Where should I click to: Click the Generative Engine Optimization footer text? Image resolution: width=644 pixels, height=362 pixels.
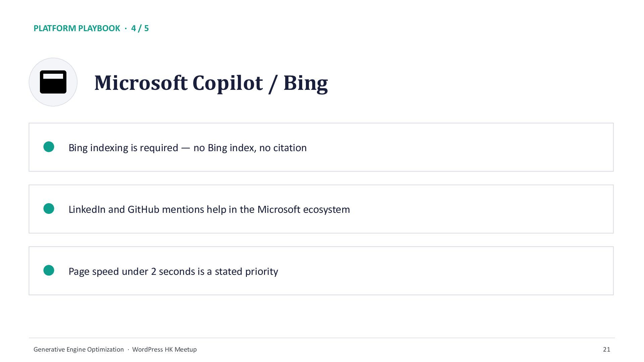(x=78, y=349)
